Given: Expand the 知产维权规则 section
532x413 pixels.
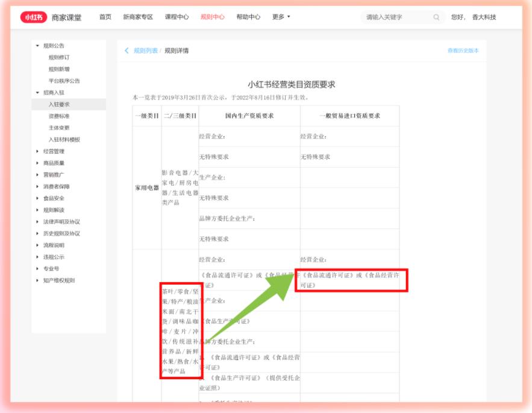Looking at the screenshot, I should pyautogui.click(x=37, y=280).
